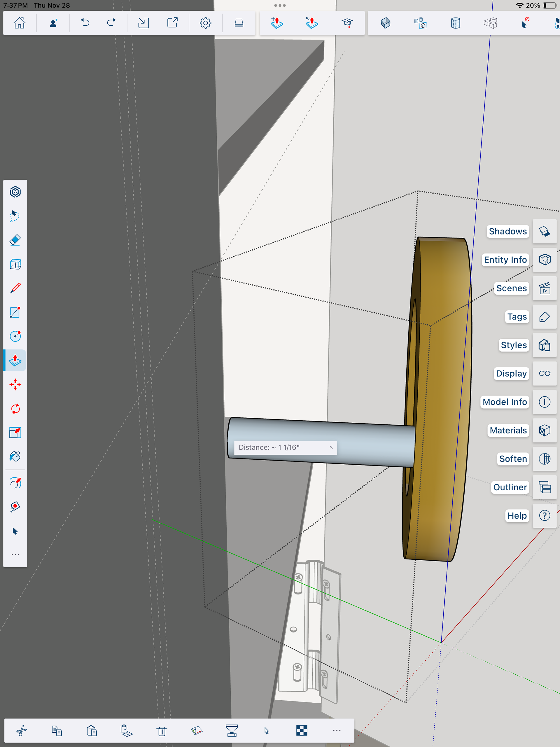
Task: Expand more options in bottom bar ellipsis
Action: click(x=337, y=730)
